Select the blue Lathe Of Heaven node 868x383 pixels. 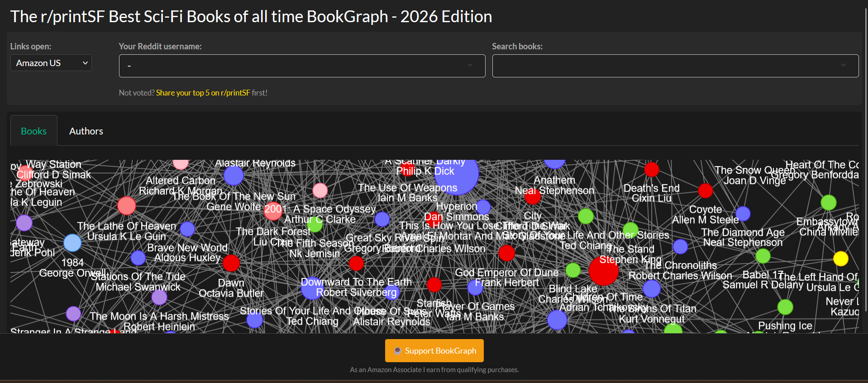187,229
